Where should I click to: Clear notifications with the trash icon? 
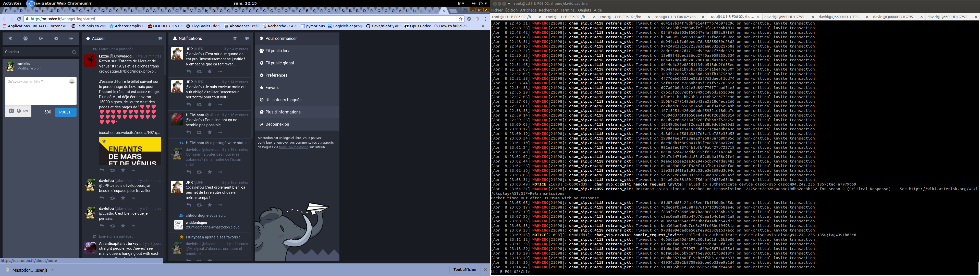coord(235,39)
